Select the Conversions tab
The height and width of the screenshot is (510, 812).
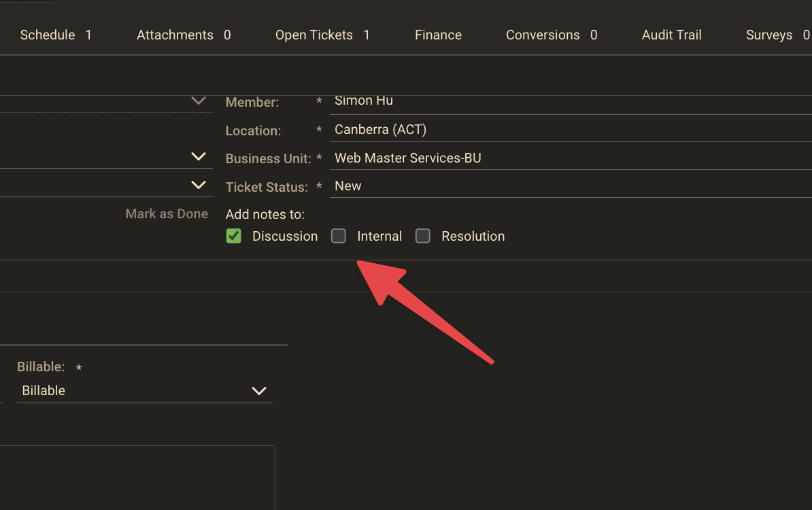(551, 35)
